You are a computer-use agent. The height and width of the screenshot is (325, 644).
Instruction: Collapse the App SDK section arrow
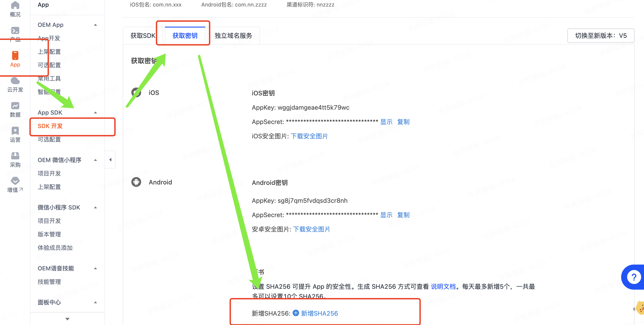coord(95,113)
